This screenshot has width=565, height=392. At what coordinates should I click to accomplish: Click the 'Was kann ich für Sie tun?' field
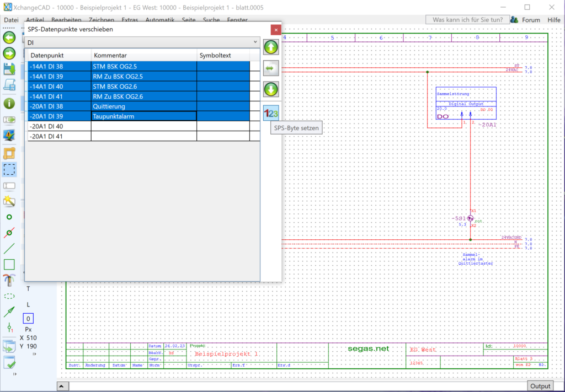click(467, 20)
